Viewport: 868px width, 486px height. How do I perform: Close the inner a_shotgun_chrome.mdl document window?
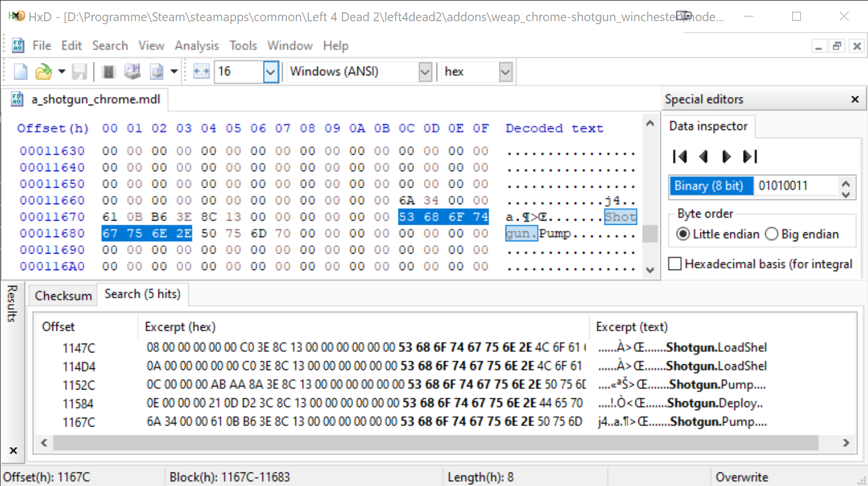857,46
